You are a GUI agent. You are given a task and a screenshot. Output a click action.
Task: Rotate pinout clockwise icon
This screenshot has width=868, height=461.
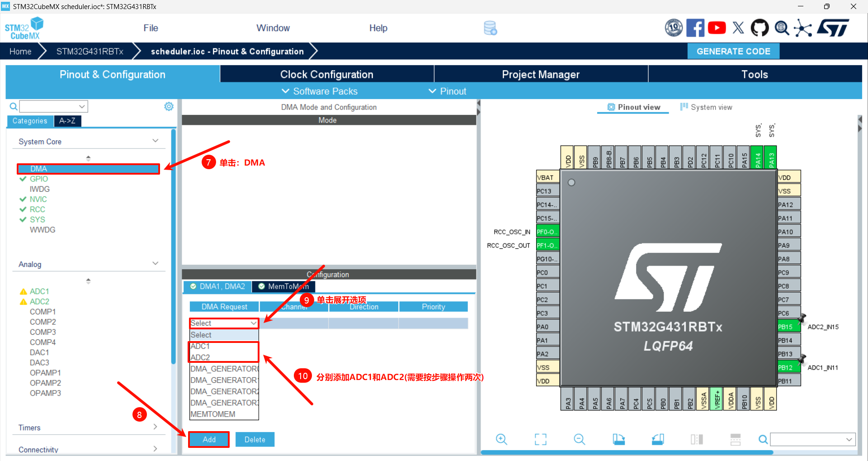618,439
